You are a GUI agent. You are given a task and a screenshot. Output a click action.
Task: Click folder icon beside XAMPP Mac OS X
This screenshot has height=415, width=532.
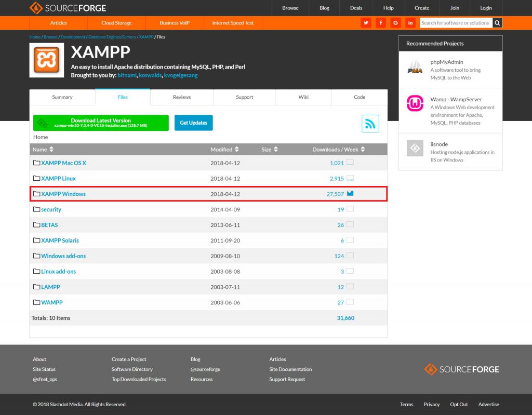[x=37, y=163]
